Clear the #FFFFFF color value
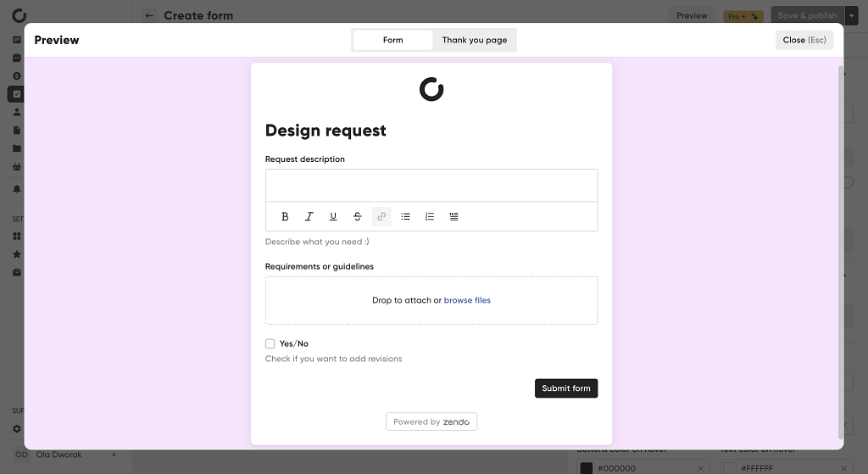Image resolution: width=868 pixels, height=474 pixels. point(843,468)
